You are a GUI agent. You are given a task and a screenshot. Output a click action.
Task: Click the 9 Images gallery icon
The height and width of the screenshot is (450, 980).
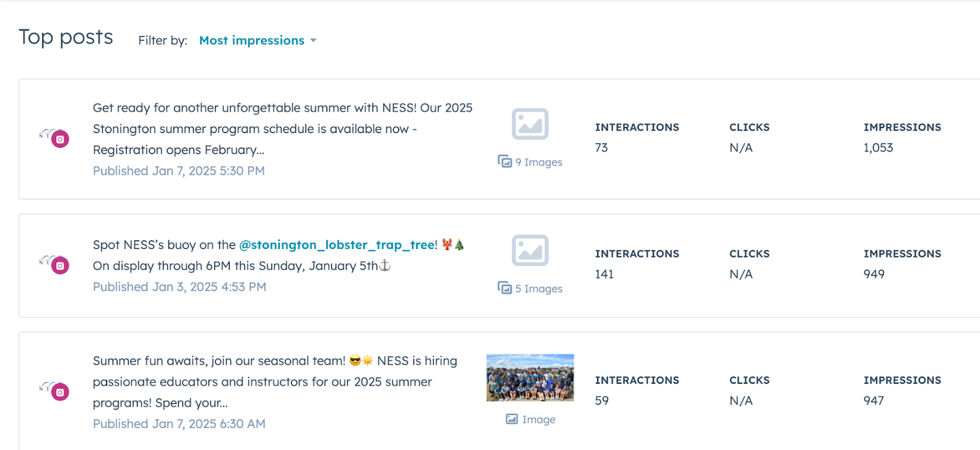tap(505, 161)
